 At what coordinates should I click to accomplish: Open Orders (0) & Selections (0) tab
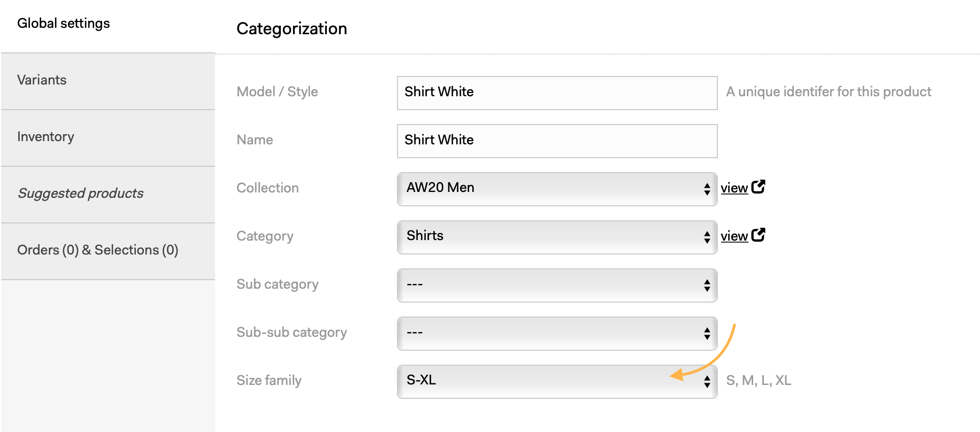[108, 251]
